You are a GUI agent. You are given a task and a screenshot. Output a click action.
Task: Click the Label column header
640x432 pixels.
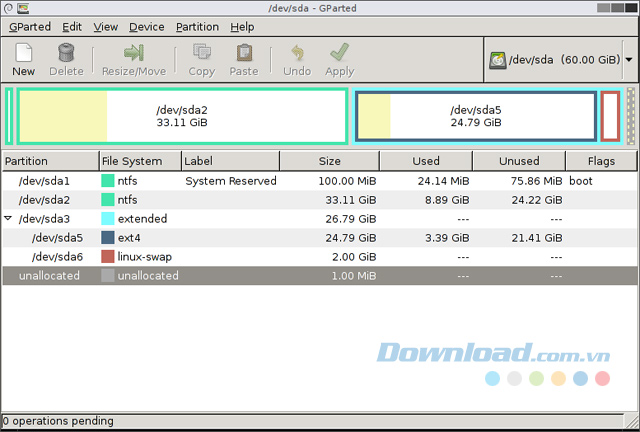pyautogui.click(x=231, y=161)
